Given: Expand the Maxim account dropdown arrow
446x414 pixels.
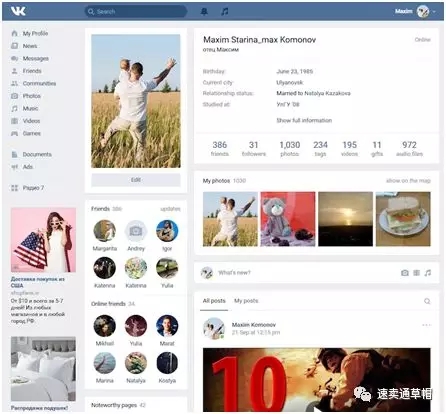Looking at the screenshot, I should click(x=434, y=12).
